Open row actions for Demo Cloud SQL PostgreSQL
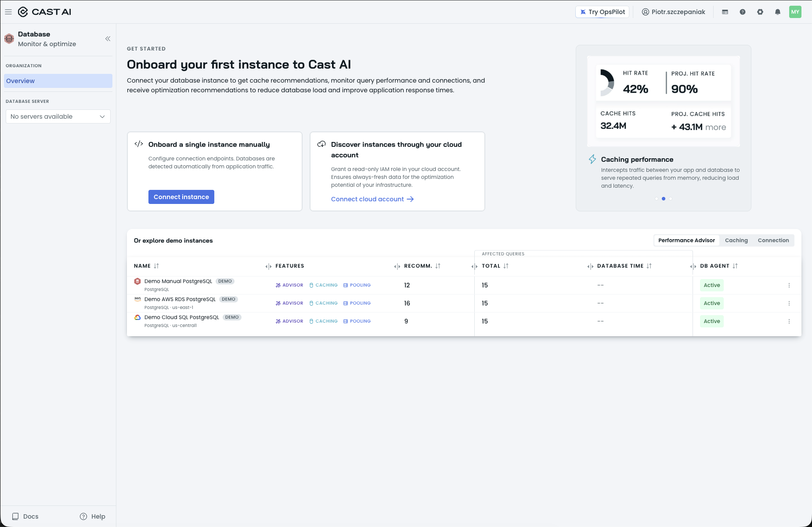Viewport: 812px width, 527px height. pos(789,321)
